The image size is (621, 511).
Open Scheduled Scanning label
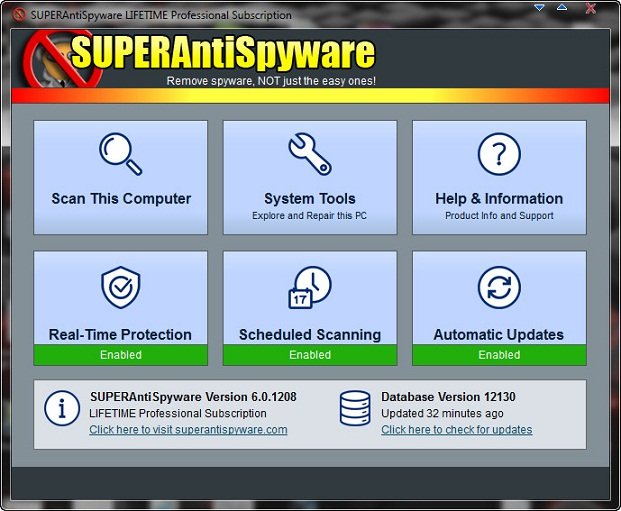[310, 335]
